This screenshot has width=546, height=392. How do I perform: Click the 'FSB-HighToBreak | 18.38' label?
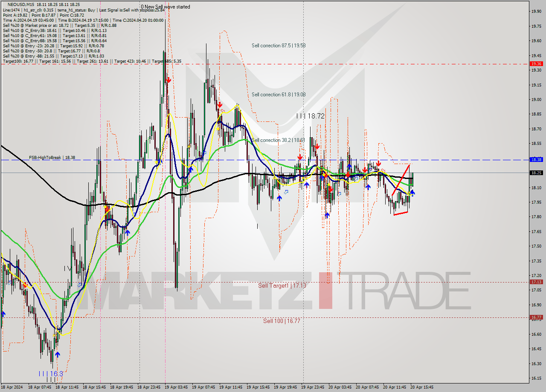click(x=52, y=157)
